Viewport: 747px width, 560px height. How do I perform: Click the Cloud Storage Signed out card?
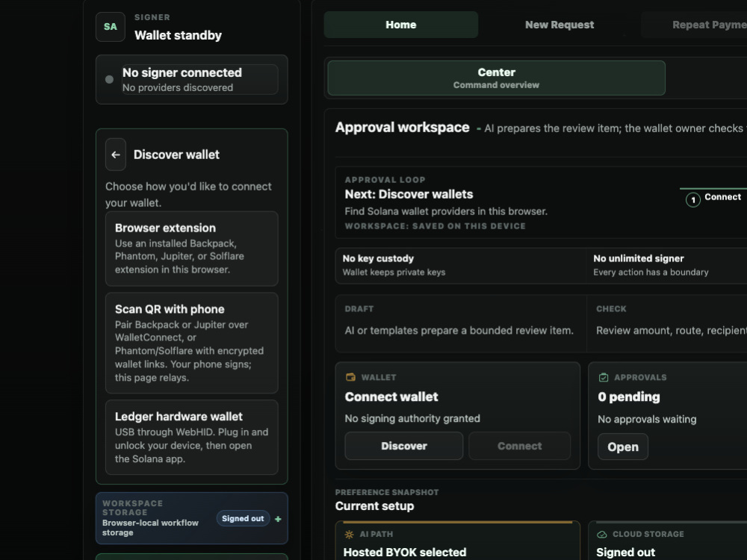click(667, 541)
